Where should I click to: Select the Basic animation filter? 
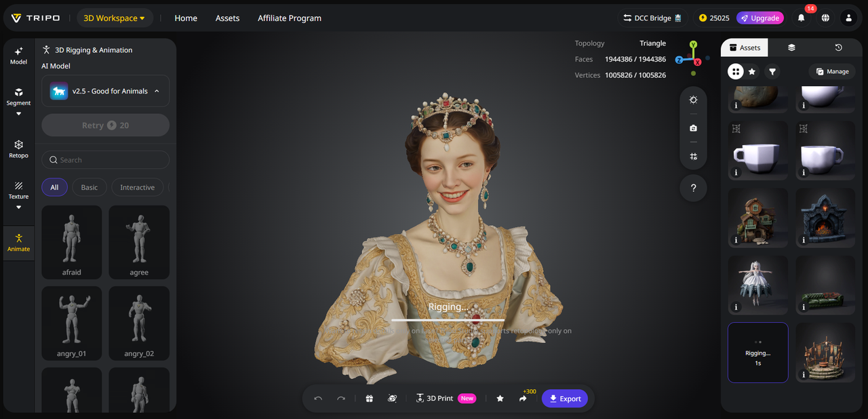point(90,187)
